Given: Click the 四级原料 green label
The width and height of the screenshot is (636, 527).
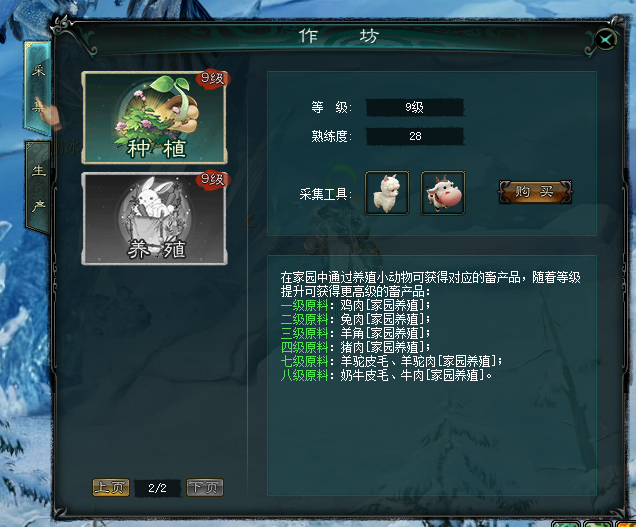Looking at the screenshot, I should tap(304, 347).
